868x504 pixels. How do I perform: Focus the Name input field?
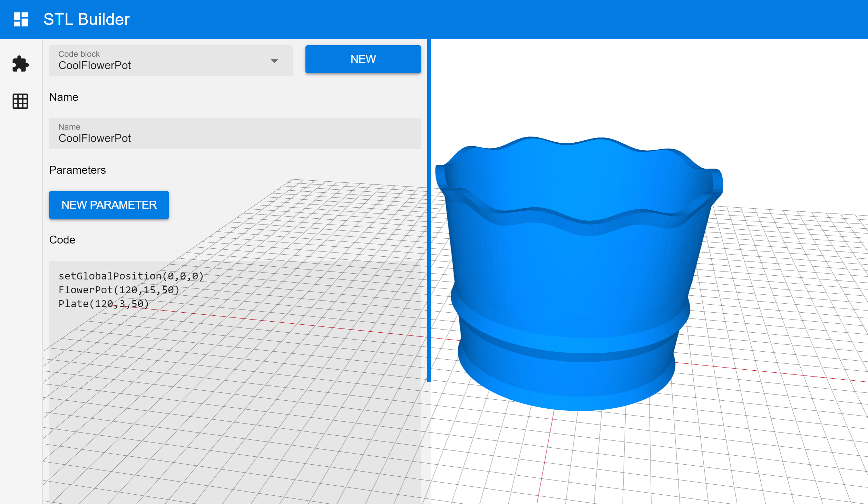235,134
